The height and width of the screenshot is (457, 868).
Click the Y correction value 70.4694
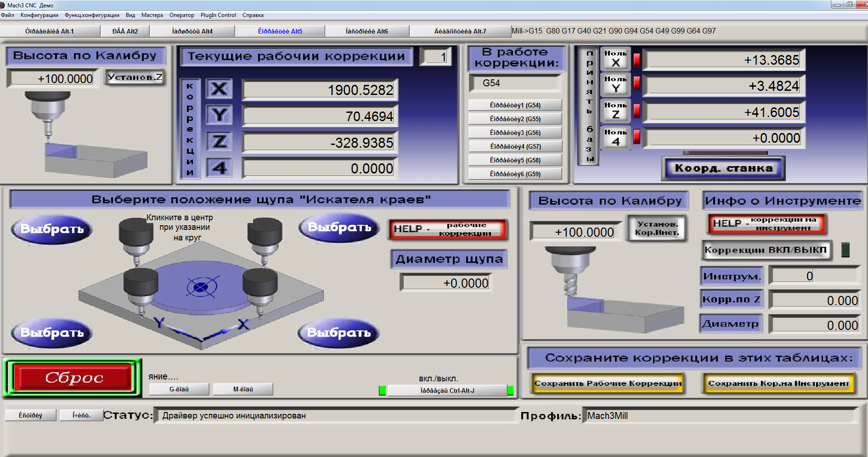coord(319,116)
